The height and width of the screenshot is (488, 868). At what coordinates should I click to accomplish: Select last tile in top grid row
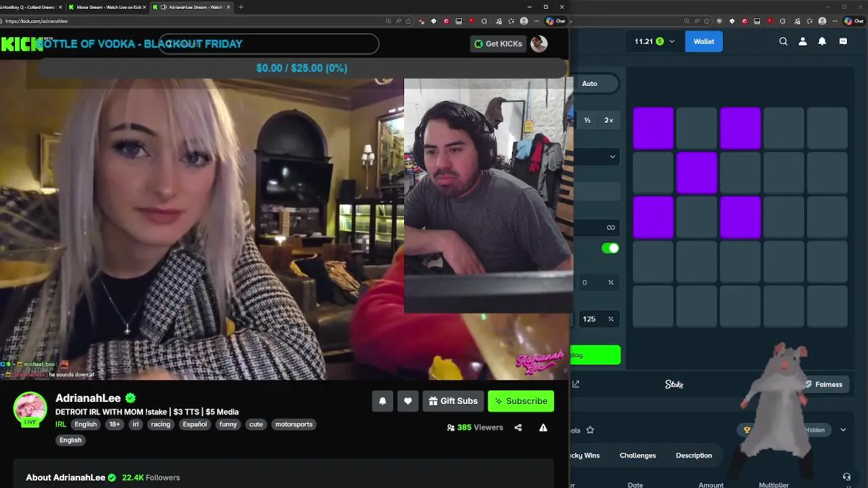827,128
